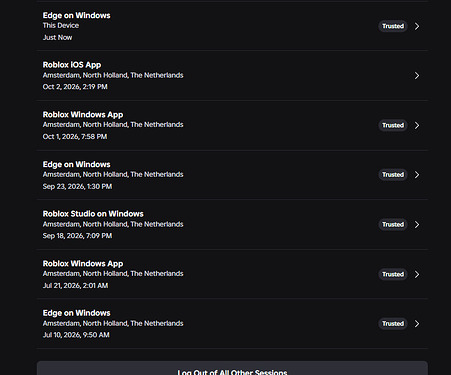Click 'Sep 18, 2026, 7:09 PM' timestamp
The image size is (451, 375).
(x=77, y=236)
